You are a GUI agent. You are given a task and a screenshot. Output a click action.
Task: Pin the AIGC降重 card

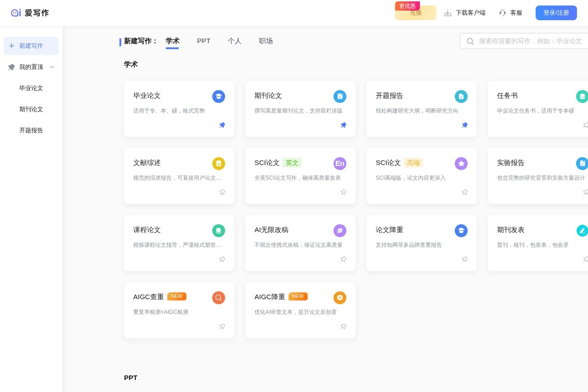pos(344,326)
